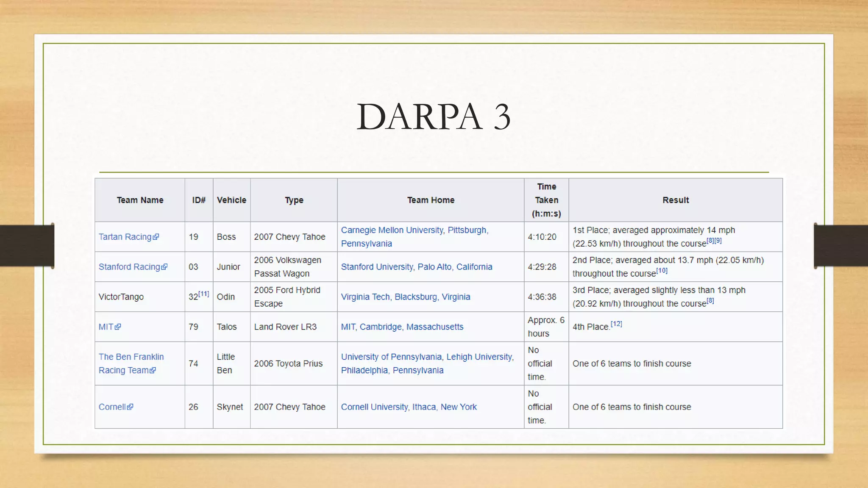Screen dimensions: 868x488
Task: Click the Time Taken column header
Action: pyautogui.click(x=546, y=200)
